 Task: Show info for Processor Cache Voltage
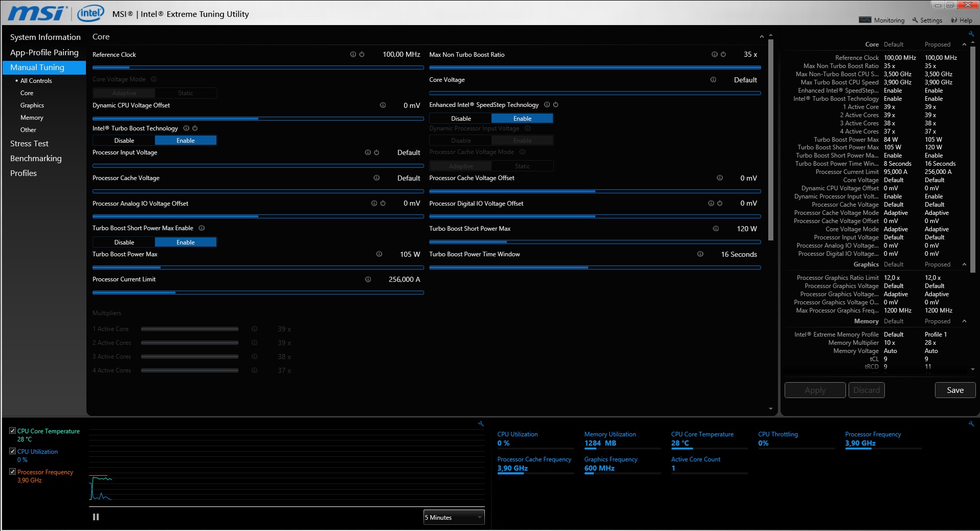[376, 178]
